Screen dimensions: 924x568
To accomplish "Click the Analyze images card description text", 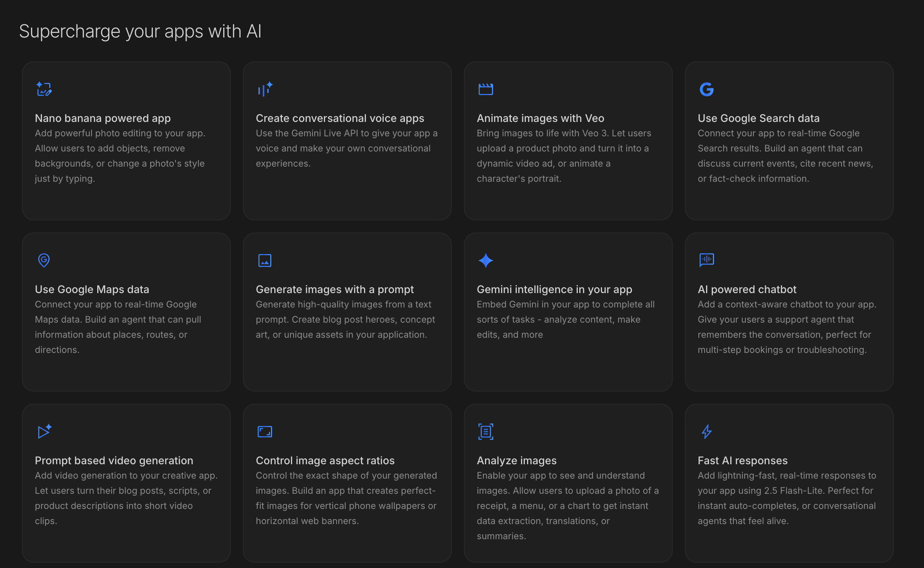I will pos(568,506).
